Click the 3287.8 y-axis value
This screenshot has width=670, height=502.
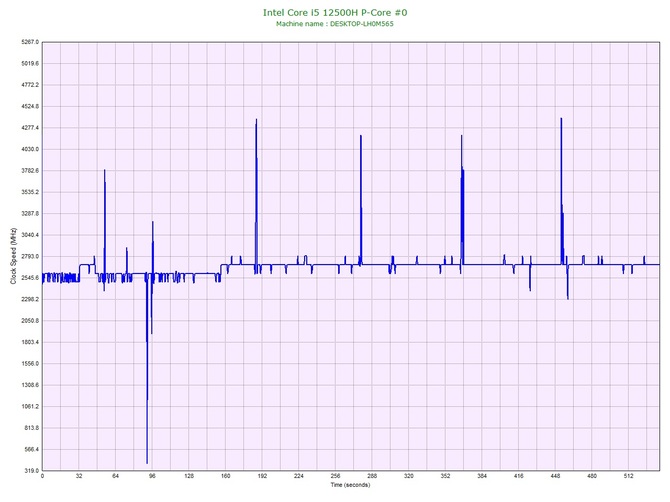click(x=30, y=214)
